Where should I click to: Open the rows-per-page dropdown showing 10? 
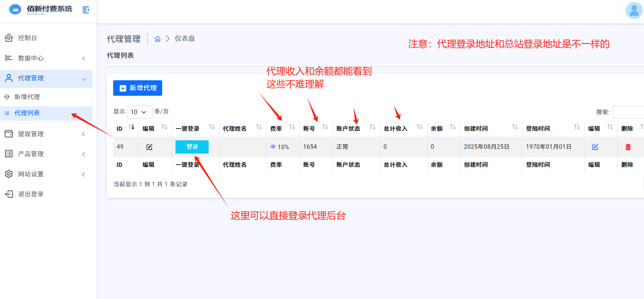139,112
